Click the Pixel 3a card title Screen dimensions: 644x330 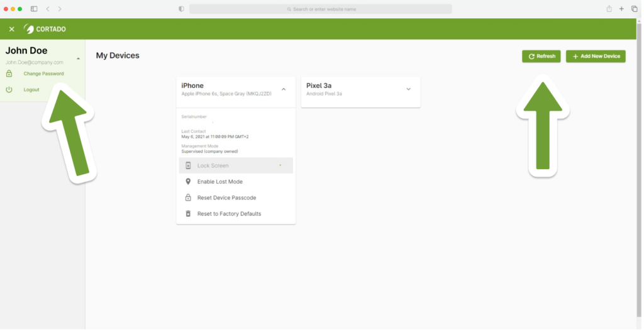(x=319, y=85)
